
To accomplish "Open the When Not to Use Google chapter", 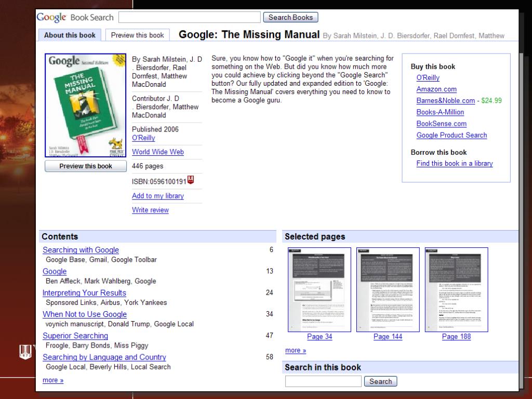I will (x=85, y=314).
